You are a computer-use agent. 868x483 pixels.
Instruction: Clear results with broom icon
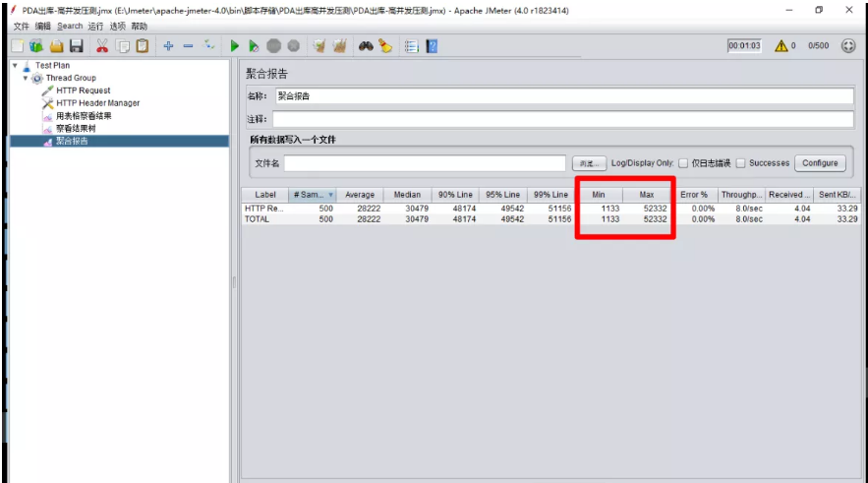(318, 46)
